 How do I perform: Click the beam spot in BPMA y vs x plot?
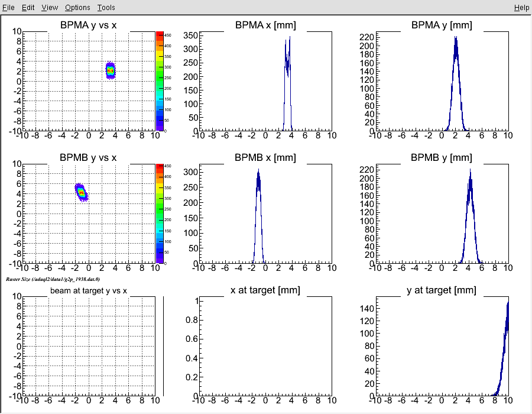(x=111, y=70)
